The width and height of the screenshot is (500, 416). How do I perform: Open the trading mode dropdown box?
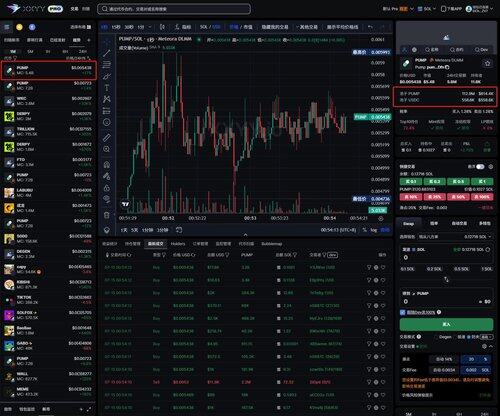point(487,337)
